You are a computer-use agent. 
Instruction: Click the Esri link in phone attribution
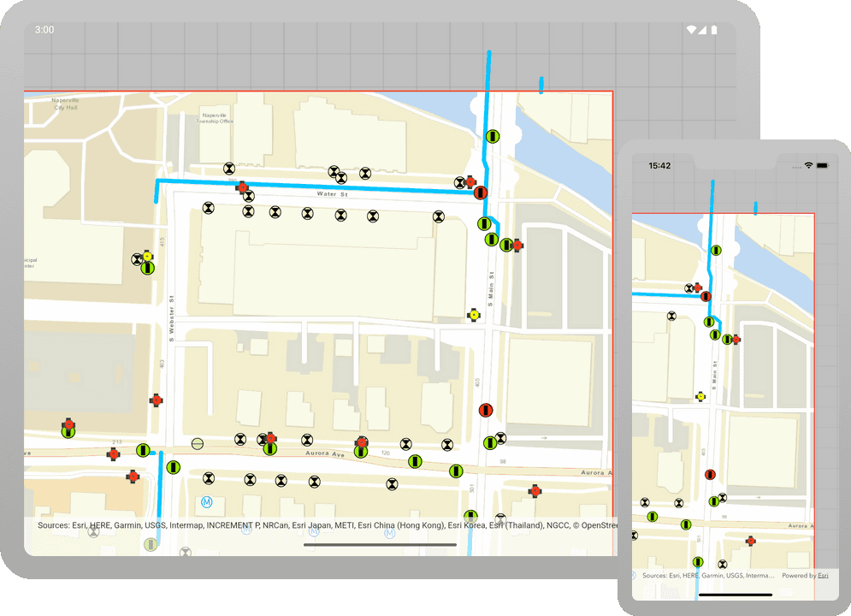pyautogui.click(x=822, y=576)
